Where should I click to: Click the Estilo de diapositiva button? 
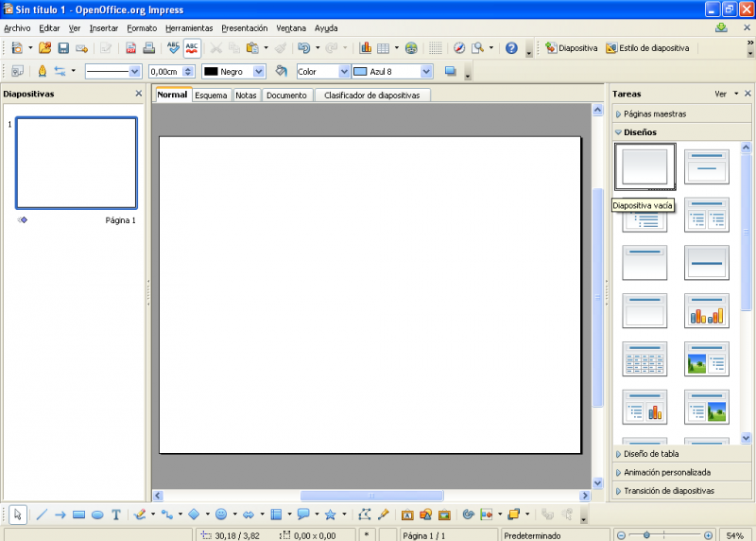click(648, 48)
